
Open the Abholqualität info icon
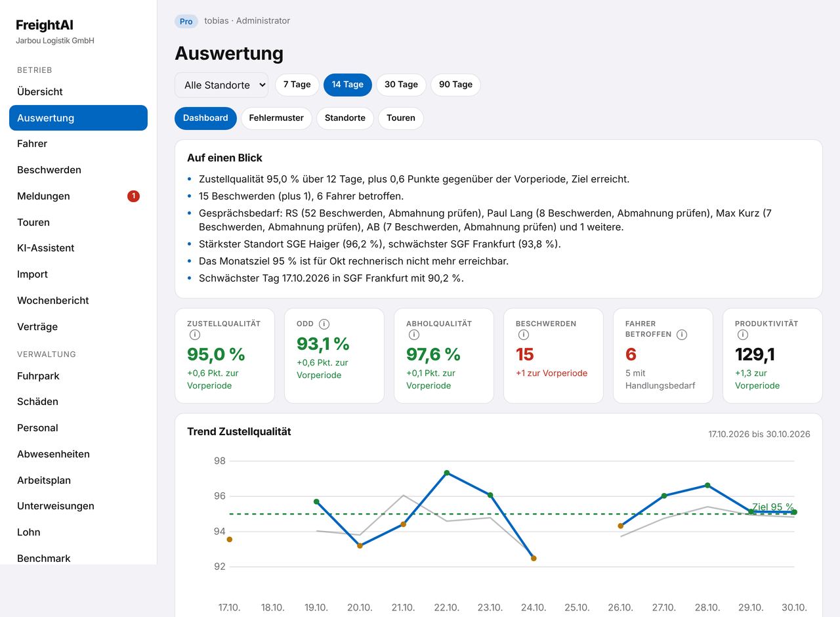coord(414,335)
